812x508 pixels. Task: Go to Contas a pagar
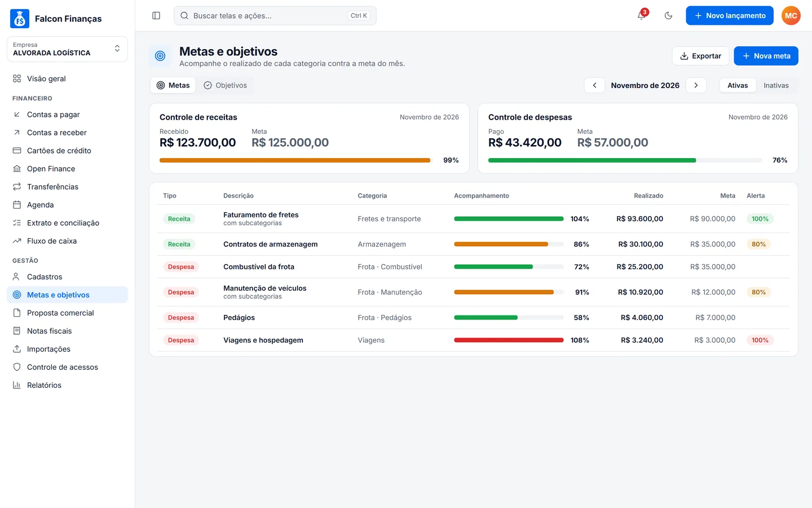click(x=67, y=115)
